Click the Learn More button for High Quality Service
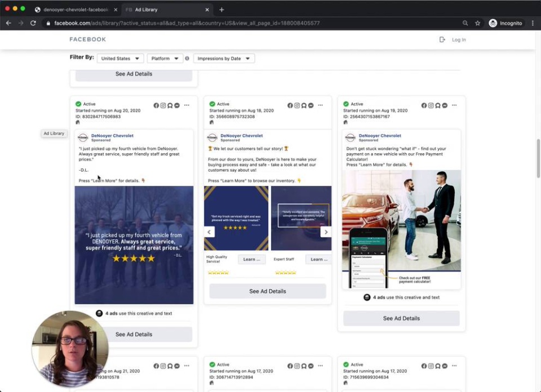This screenshot has height=392, width=541. (251, 259)
